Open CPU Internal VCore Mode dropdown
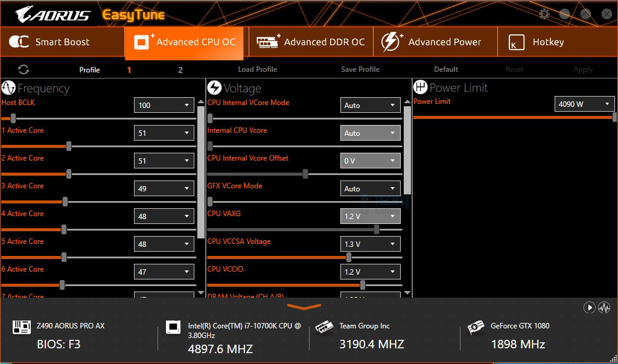Screen dimensions: 618x364 click(370, 105)
